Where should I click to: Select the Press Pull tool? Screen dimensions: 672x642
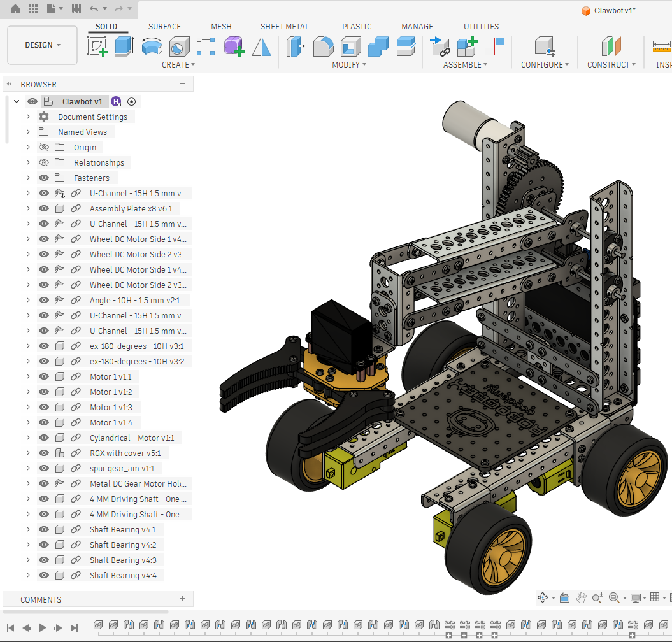coord(296,46)
